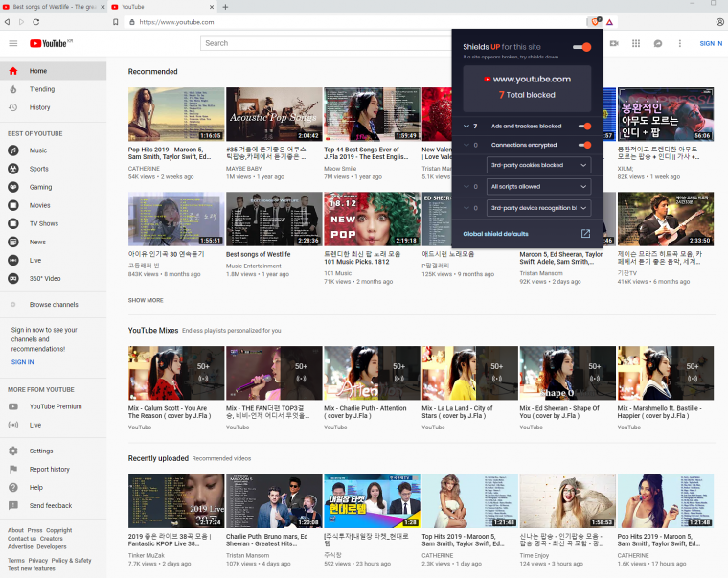The width and height of the screenshot is (728, 578).
Task: Select the YouTube browser tab
Action: click(163, 7)
